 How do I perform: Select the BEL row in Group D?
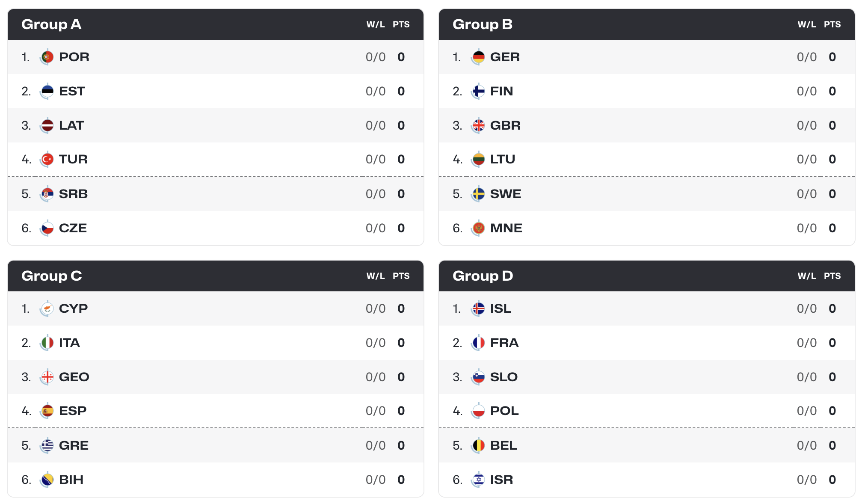[x=647, y=445]
